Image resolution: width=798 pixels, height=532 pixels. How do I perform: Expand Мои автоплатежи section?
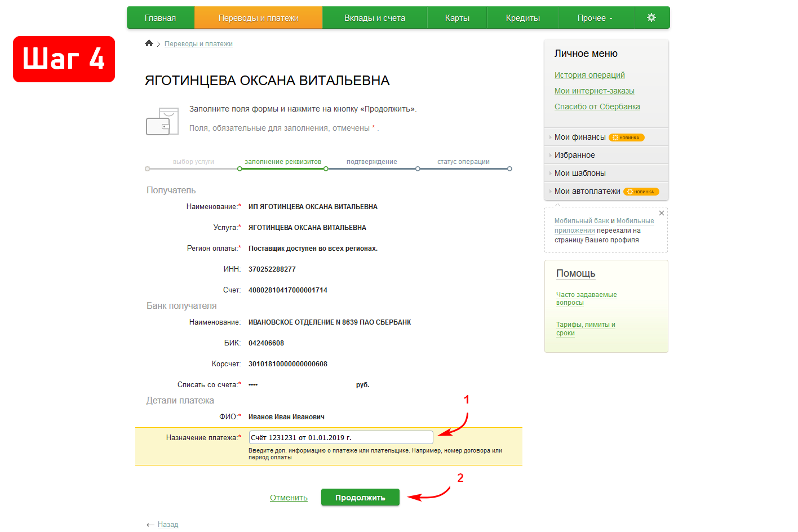tap(587, 191)
